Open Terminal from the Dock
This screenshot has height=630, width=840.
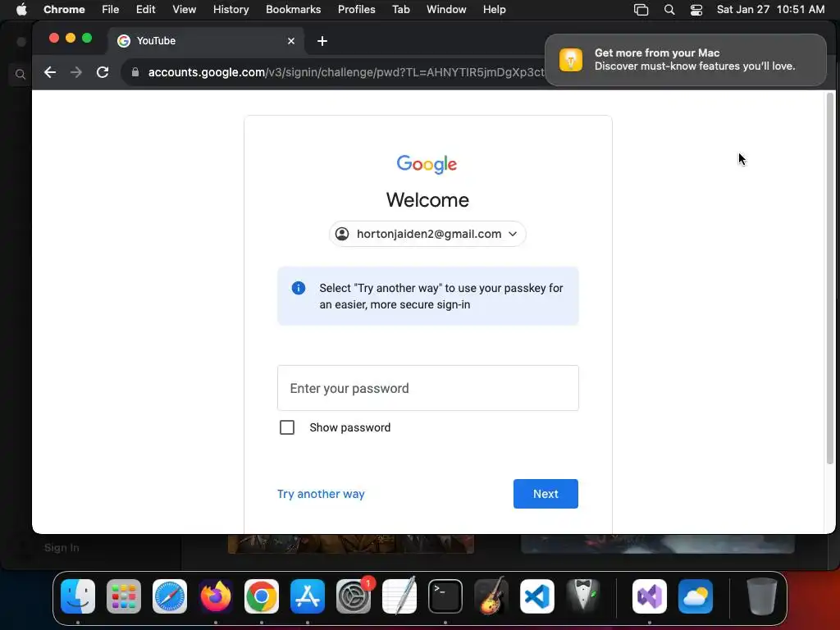445,596
